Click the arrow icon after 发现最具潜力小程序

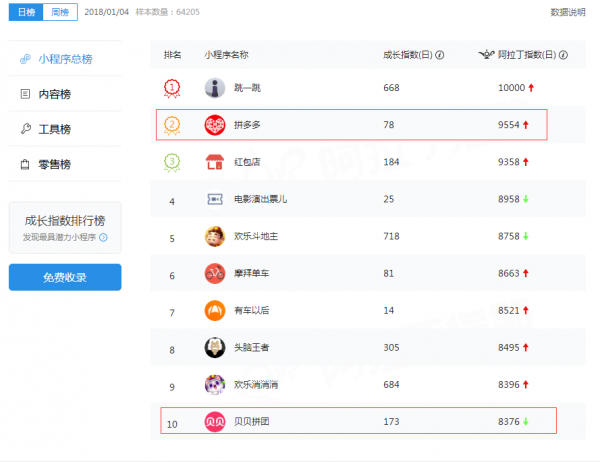pos(103,237)
